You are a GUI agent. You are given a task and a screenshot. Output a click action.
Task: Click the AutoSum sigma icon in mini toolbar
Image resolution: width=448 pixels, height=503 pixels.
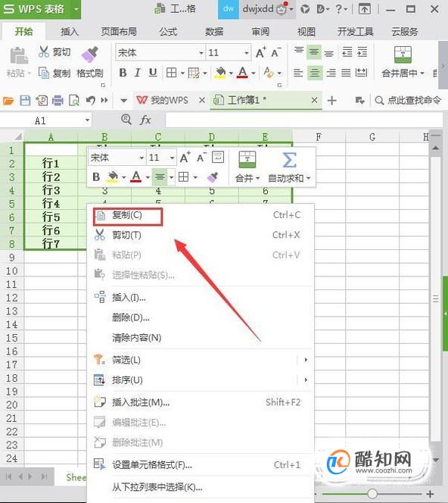click(289, 160)
